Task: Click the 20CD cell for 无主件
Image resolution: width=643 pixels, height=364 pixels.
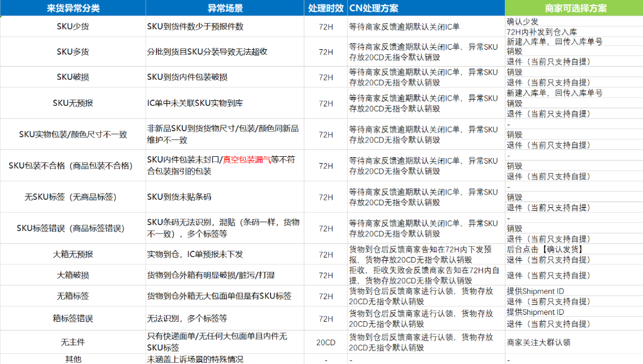Action: pos(324,341)
